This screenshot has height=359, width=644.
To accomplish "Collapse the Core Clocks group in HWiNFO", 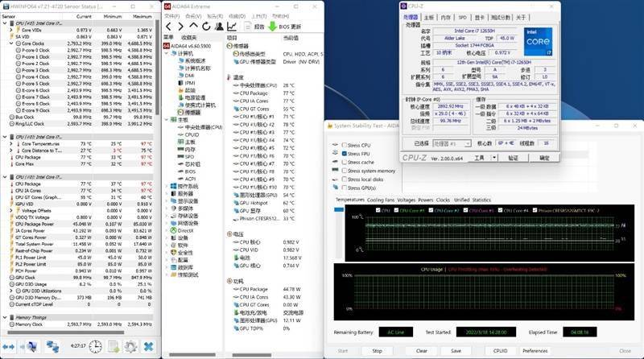I will 11,43.
